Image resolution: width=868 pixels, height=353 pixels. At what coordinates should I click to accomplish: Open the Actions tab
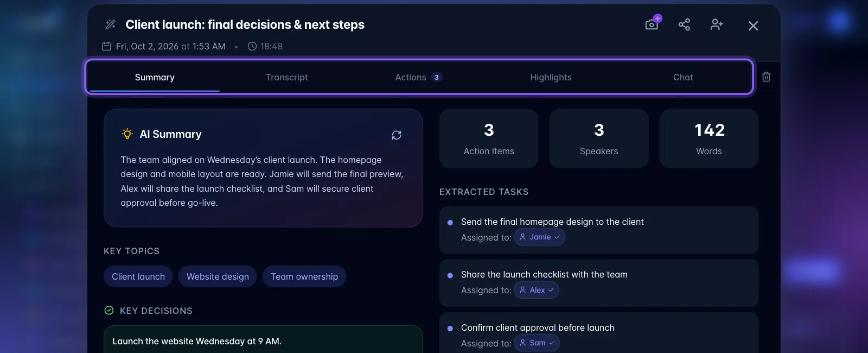tap(418, 77)
